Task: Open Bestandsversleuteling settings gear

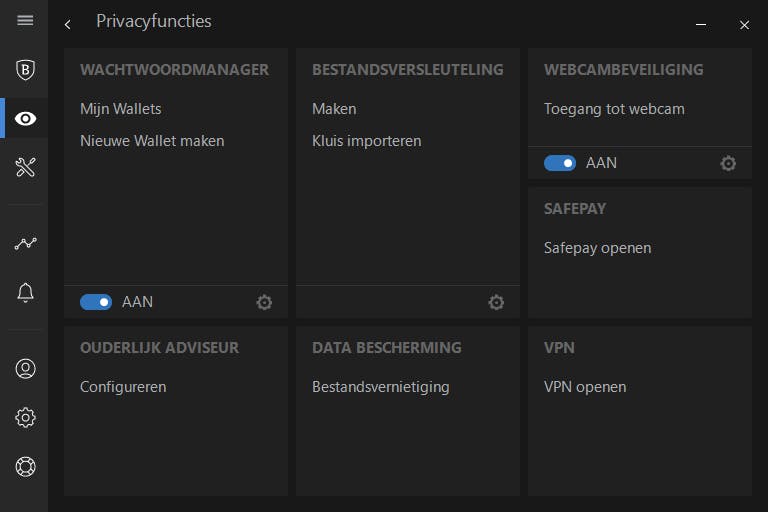Action: (496, 302)
